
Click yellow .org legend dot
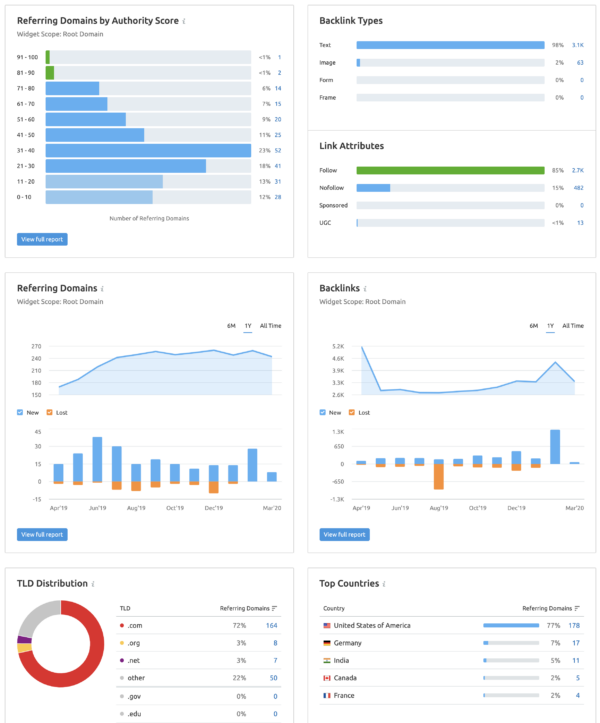tap(122, 643)
